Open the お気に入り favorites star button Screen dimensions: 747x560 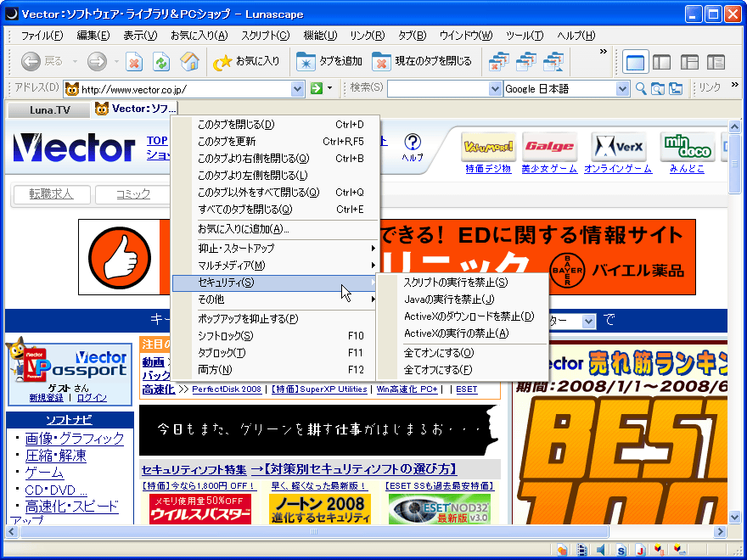(246, 61)
